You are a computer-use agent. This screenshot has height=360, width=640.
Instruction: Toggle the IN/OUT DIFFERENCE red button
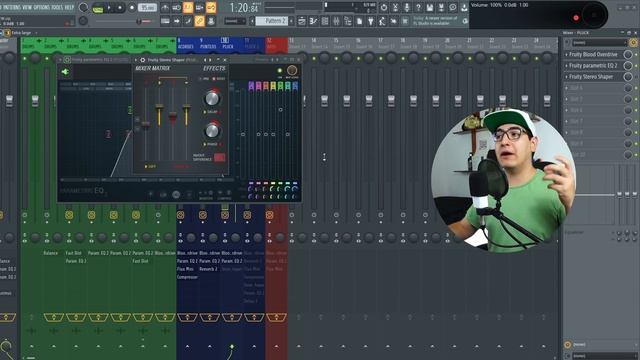220,157
